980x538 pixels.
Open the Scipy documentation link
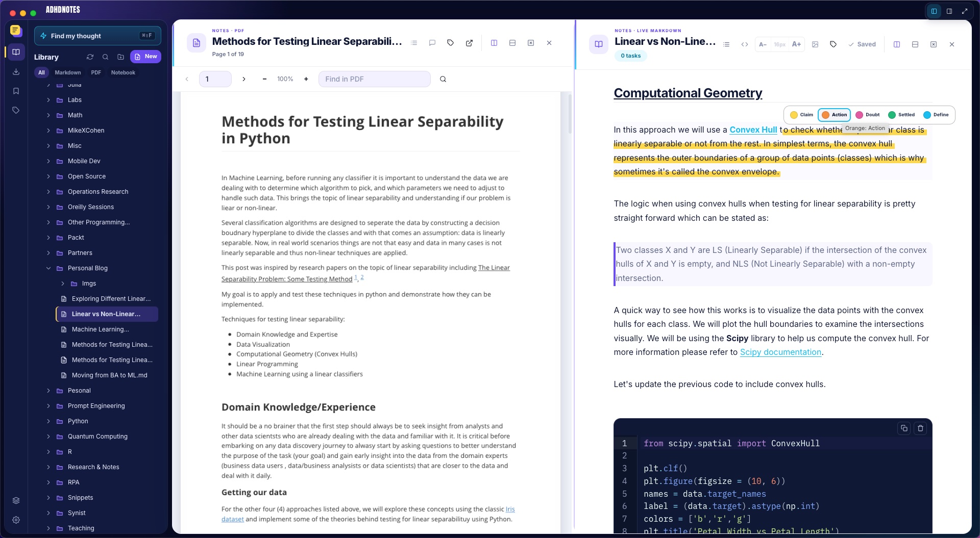pos(780,352)
